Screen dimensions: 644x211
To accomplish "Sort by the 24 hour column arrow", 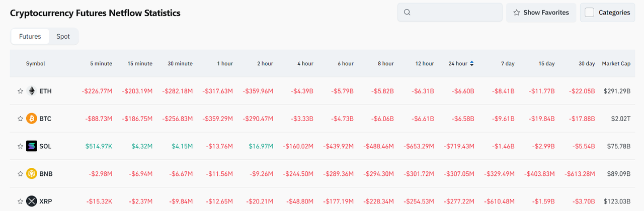I will [x=472, y=64].
